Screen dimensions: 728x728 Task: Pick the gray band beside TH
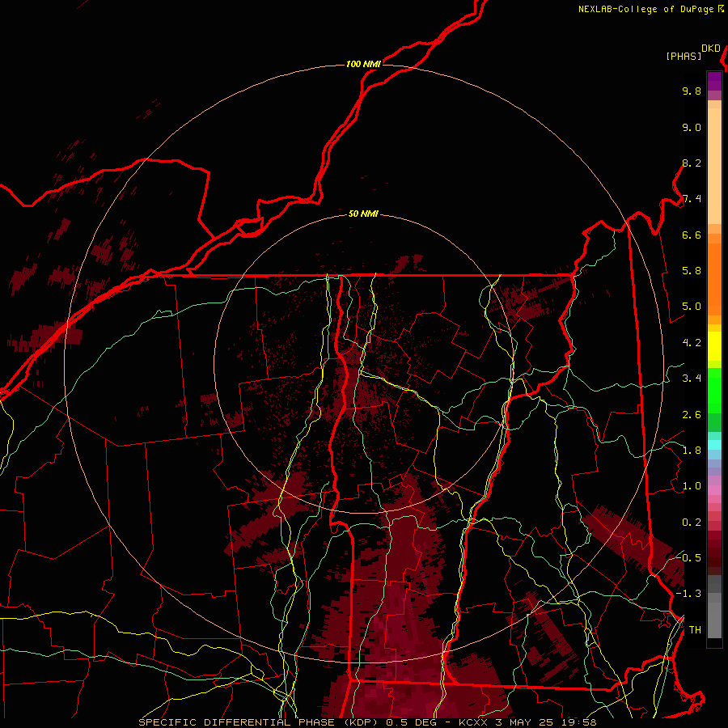pos(714,620)
